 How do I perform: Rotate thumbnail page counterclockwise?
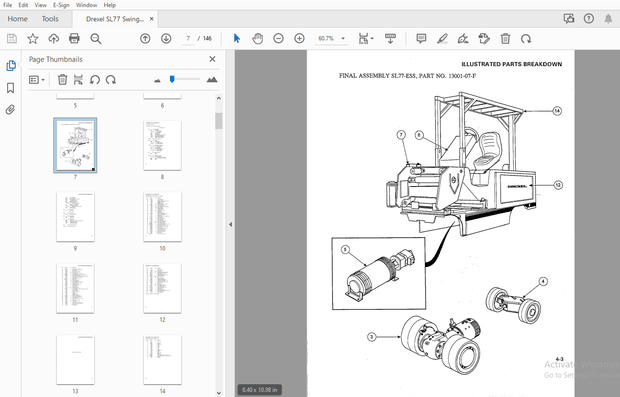click(x=95, y=79)
